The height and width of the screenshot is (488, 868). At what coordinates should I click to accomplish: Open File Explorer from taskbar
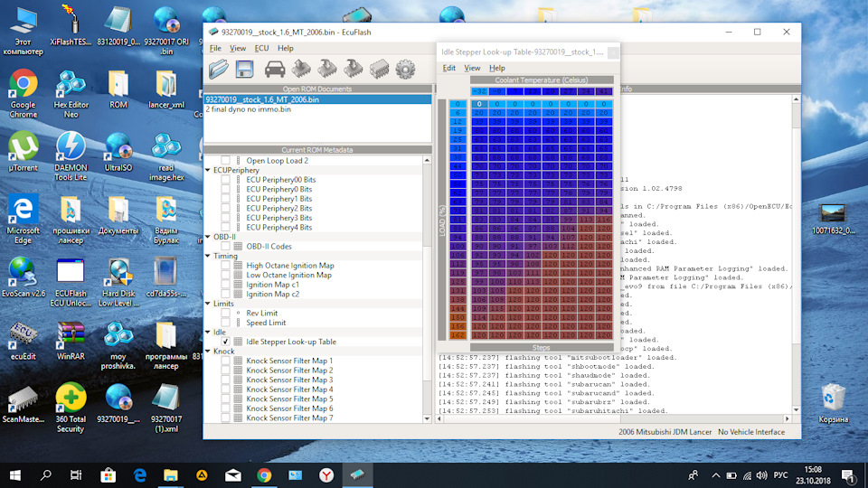[x=171, y=474]
